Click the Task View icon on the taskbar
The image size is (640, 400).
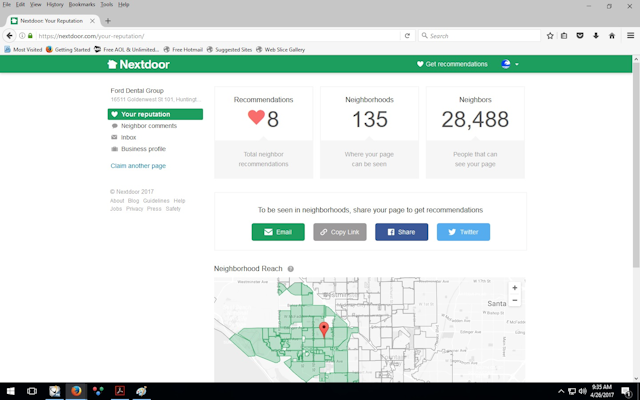pos(32,391)
